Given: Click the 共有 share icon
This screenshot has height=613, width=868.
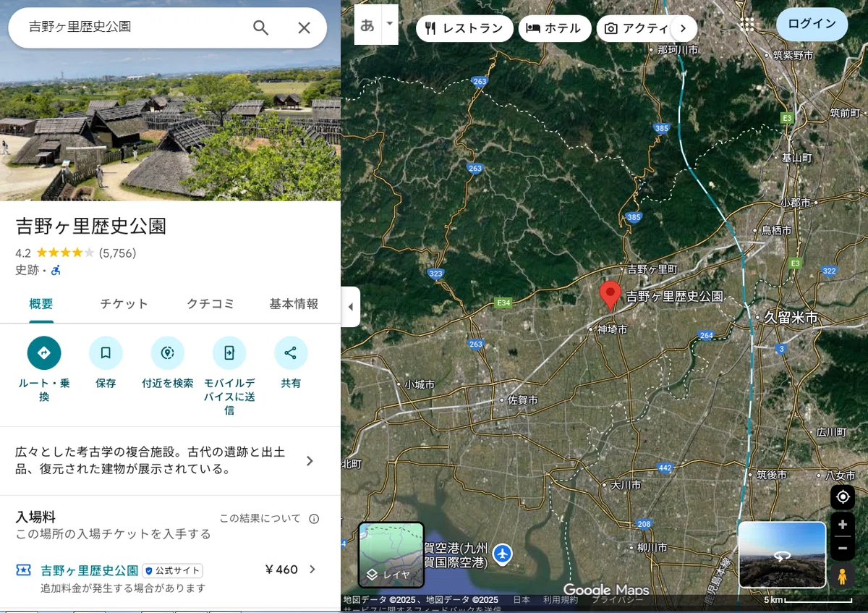Looking at the screenshot, I should click(x=291, y=353).
